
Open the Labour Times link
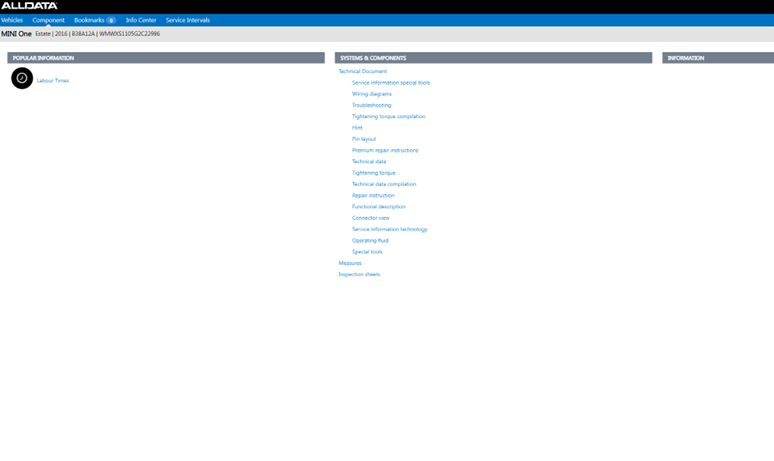click(53, 80)
